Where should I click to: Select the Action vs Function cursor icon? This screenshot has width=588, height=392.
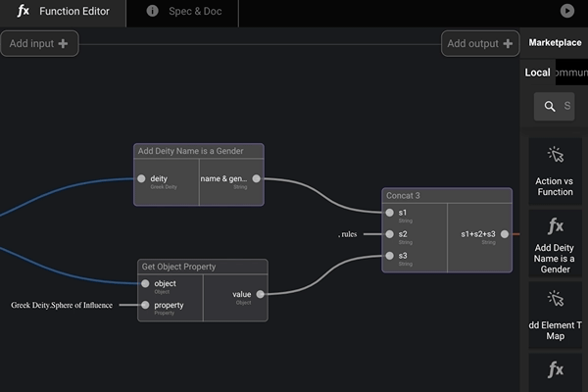555,156
